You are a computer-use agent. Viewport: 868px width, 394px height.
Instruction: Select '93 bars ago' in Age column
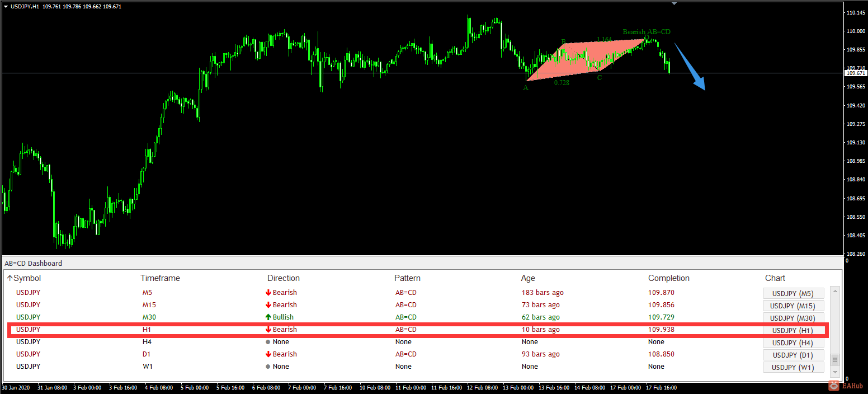click(540, 354)
